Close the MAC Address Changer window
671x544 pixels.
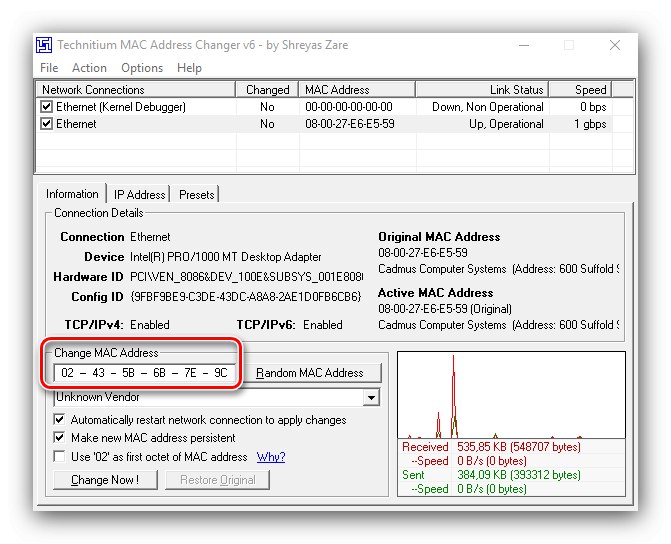615,45
